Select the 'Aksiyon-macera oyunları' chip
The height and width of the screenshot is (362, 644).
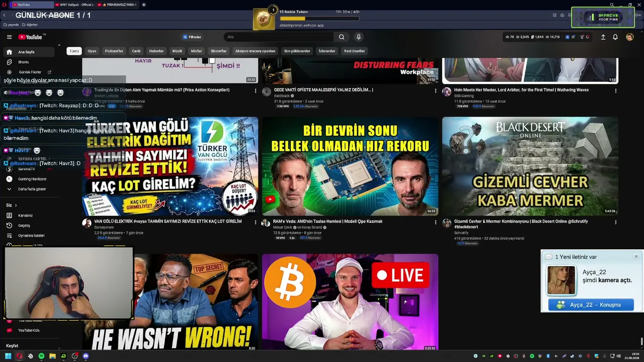coord(255,51)
